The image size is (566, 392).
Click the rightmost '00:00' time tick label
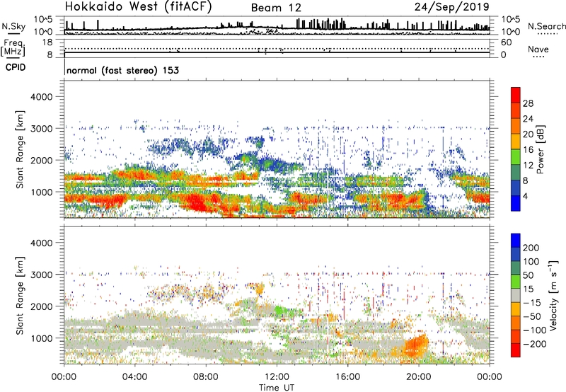coord(490,377)
